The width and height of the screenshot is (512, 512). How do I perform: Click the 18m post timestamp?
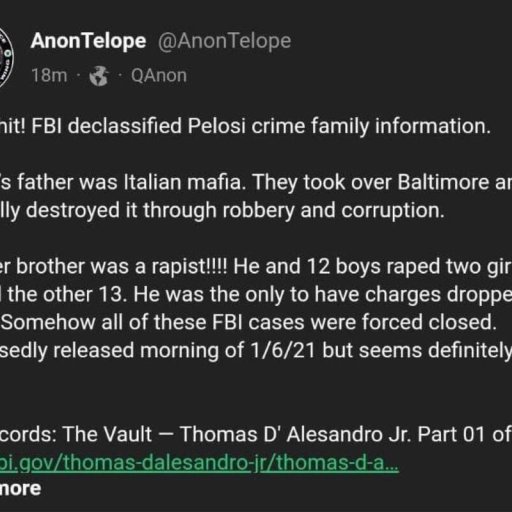pos(49,75)
